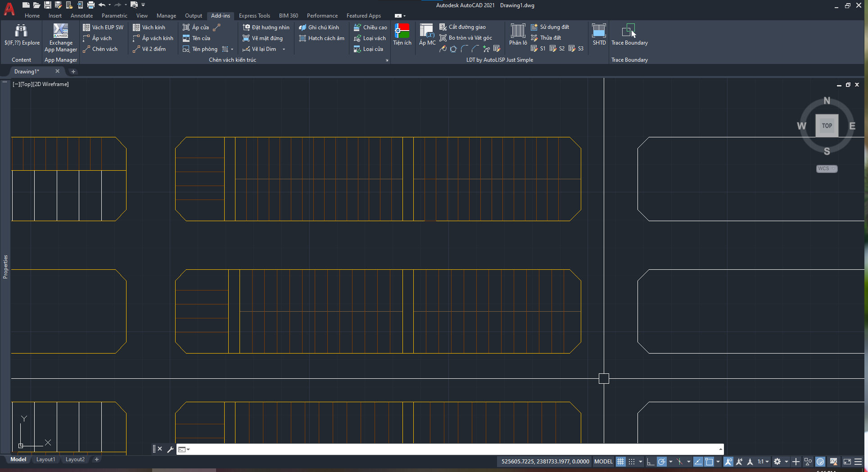
Task: Click the TOP face of ViewCube
Action: coord(827,126)
